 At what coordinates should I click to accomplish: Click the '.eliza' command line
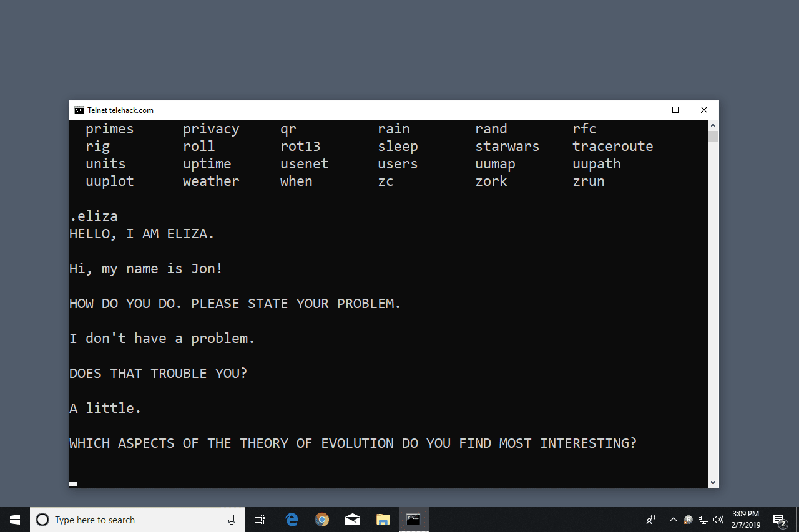pyautogui.click(x=94, y=216)
